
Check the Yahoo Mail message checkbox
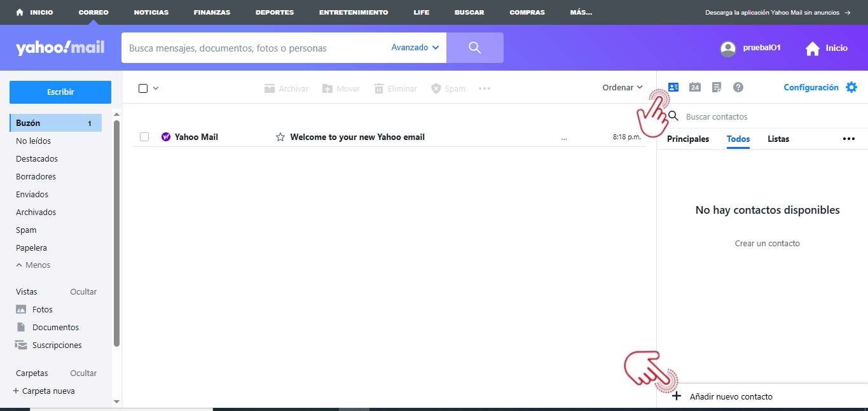(144, 137)
